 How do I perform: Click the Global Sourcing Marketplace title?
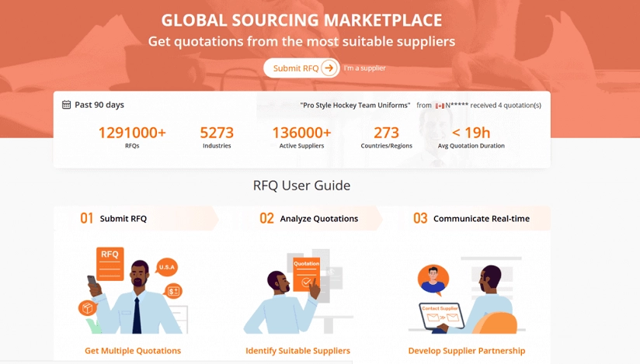pos(301,20)
